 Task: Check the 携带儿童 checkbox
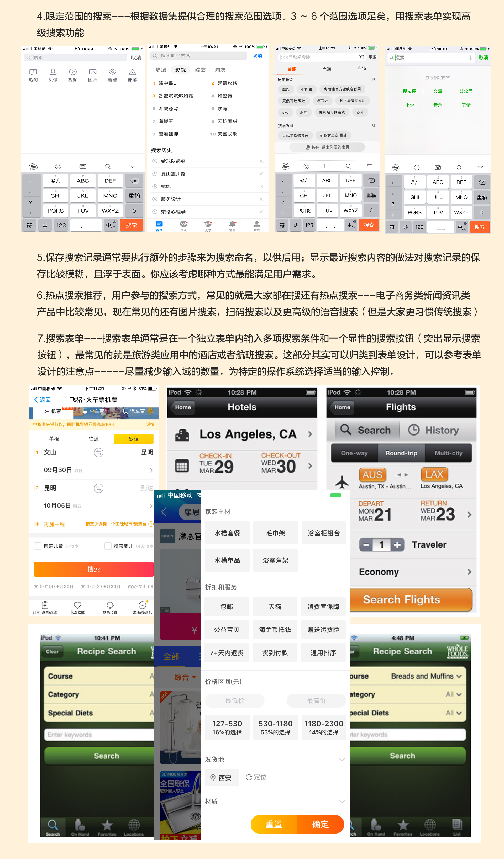(38, 546)
